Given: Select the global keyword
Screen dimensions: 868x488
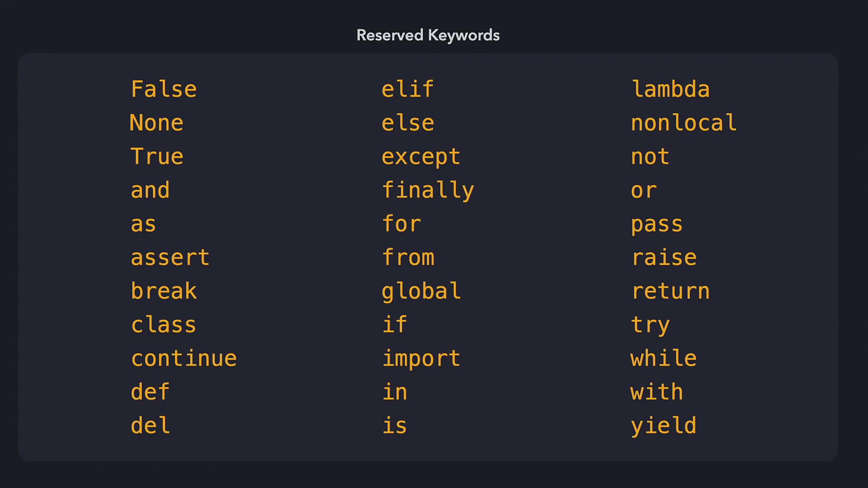Looking at the screenshot, I should point(421,291).
